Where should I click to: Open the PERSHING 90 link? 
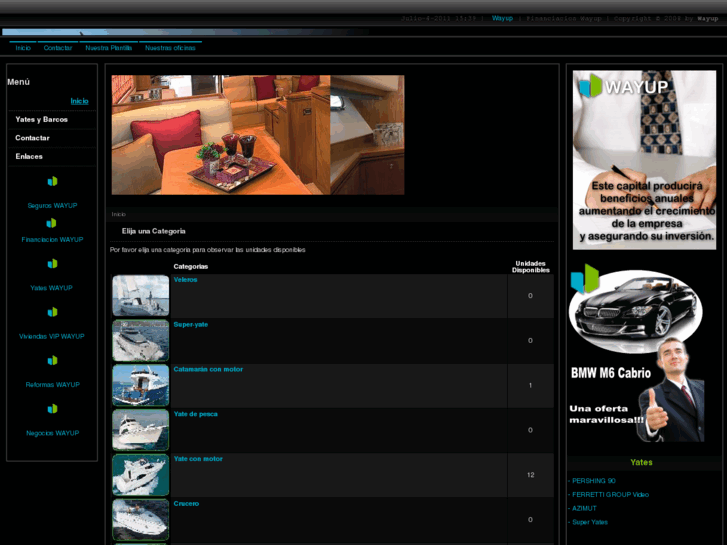click(593, 481)
